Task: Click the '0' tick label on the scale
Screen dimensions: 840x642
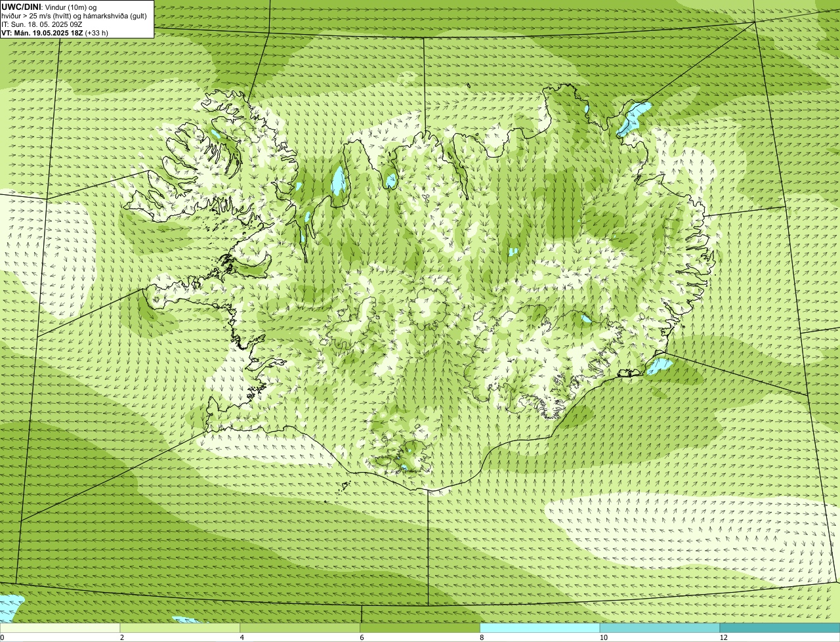Action: pos(3,637)
